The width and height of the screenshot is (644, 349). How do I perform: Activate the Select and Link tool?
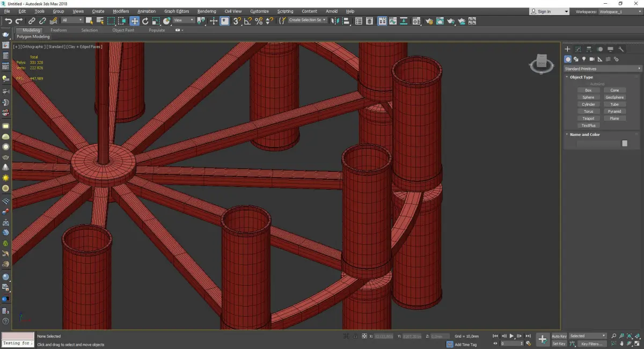point(32,21)
